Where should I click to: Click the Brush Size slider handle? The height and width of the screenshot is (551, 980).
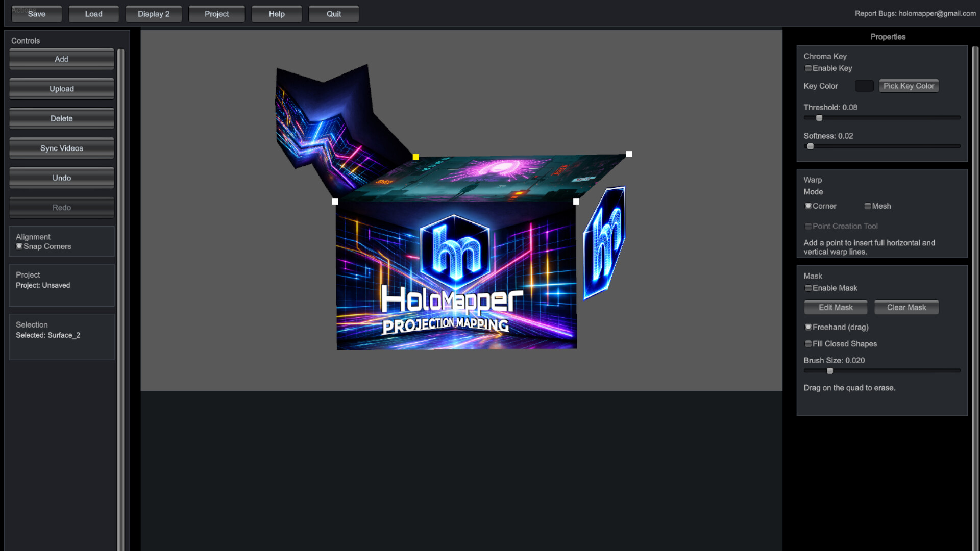tap(830, 371)
